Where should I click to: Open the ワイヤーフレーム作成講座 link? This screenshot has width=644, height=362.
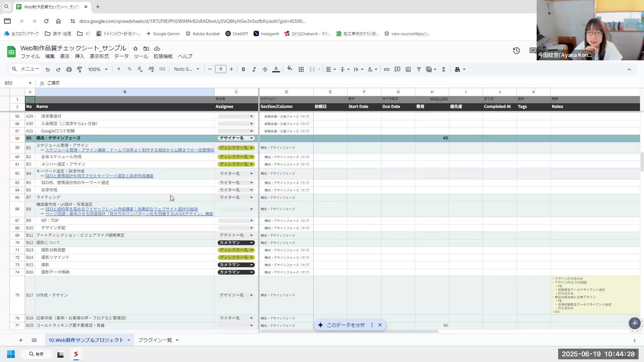[x=121, y=209]
